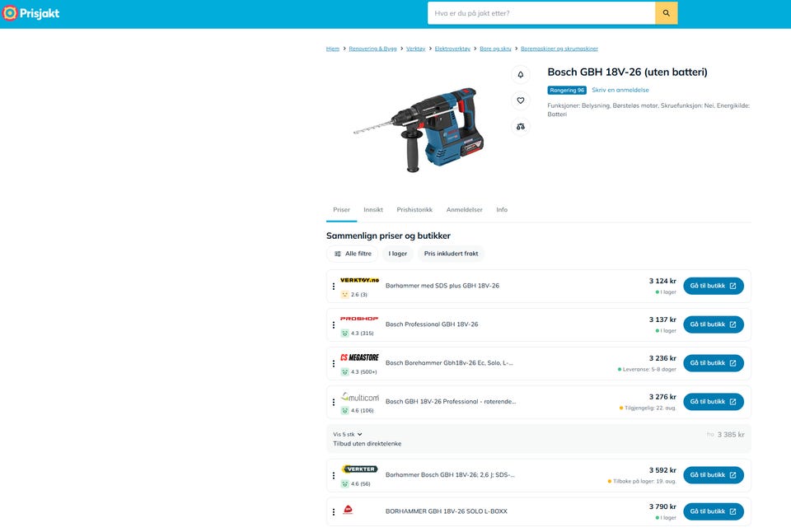Toggle 'Pris inkludert frakt' filter chip

click(451, 254)
